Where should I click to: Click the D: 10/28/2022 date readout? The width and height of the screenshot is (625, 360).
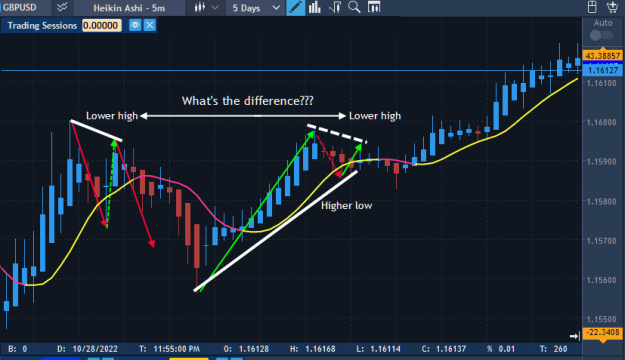tap(87, 349)
